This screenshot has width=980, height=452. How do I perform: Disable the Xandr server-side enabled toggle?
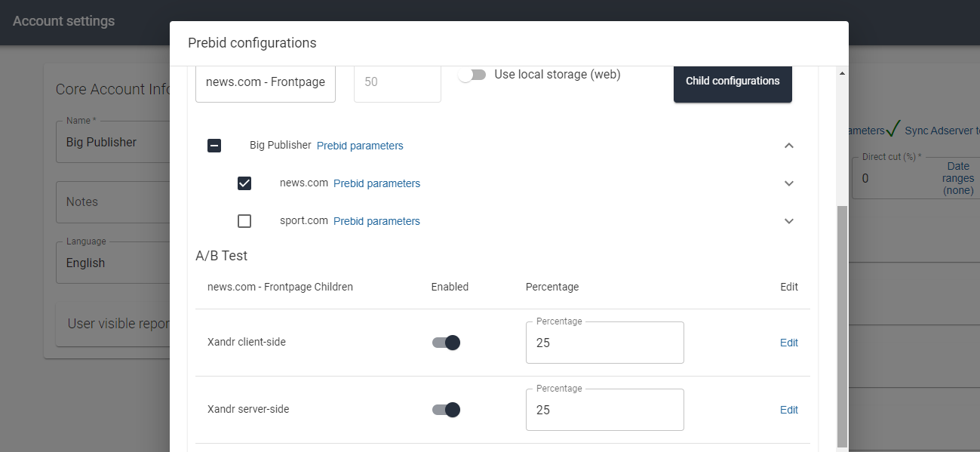pos(446,410)
